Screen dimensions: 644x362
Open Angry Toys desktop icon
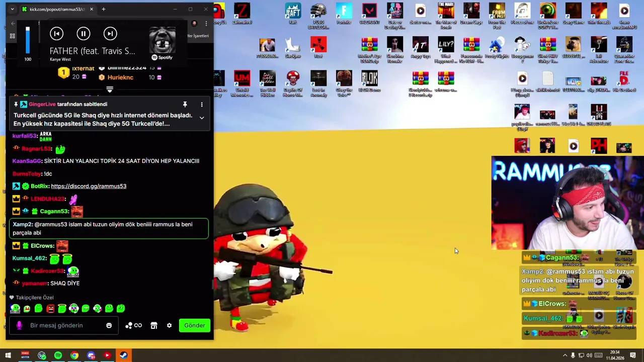[x=420, y=47]
